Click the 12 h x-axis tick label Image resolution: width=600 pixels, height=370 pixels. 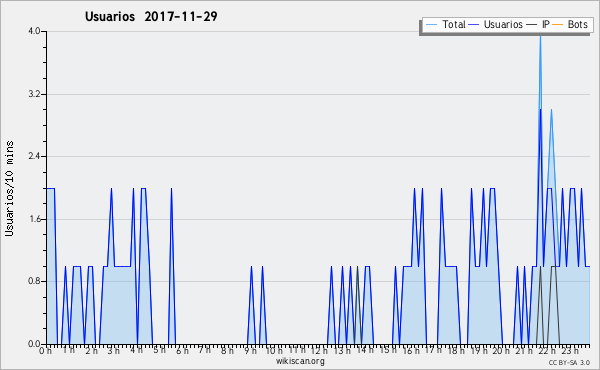coord(319,350)
